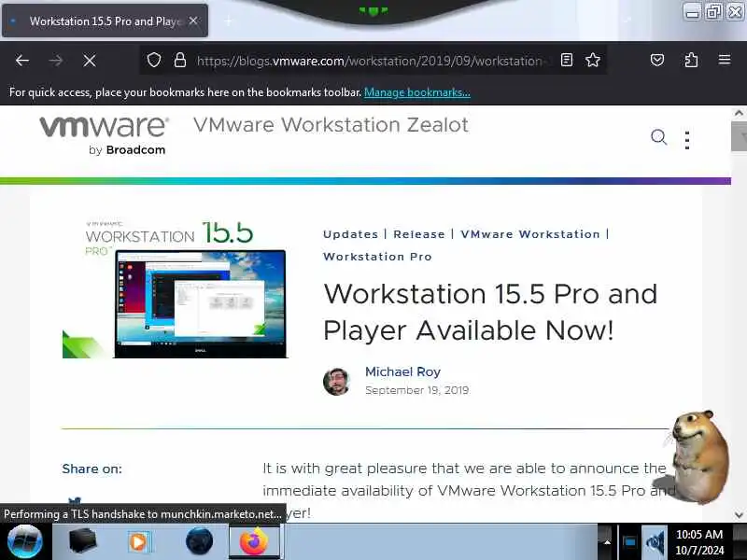Open the network tray icon
This screenshot has height=560, width=747.
click(x=629, y=541)
